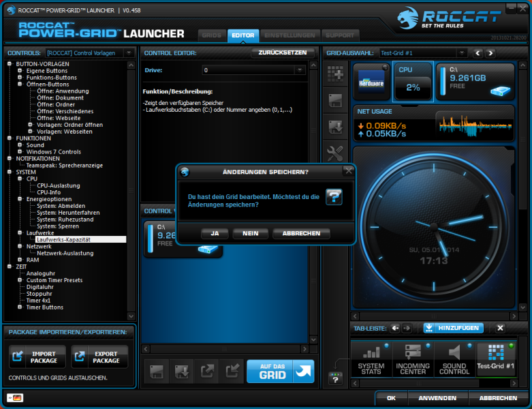Click the question mark icon in the dialog

pos(334,196)
